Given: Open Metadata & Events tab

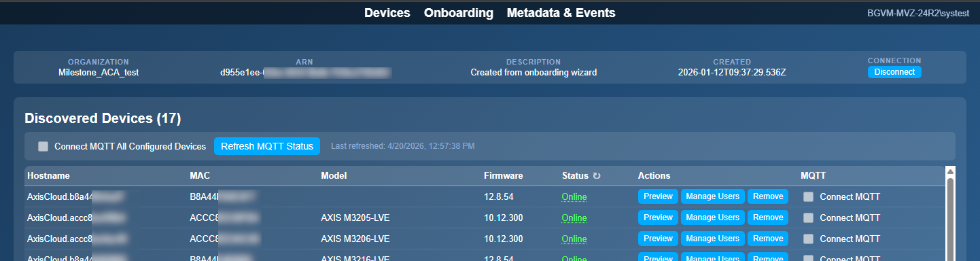Looking at the screenshot, I should (561, 13).
